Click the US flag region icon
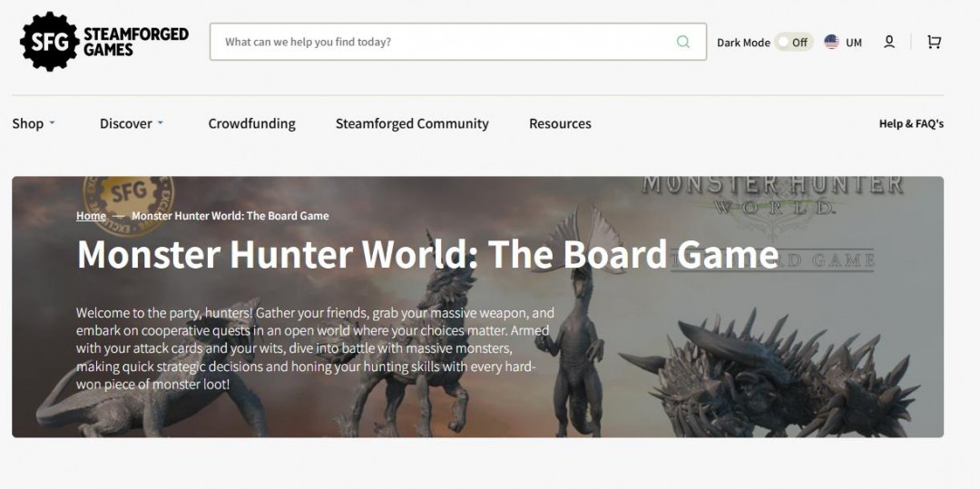This screenshot has width=980, height=489. coord(831,42)
